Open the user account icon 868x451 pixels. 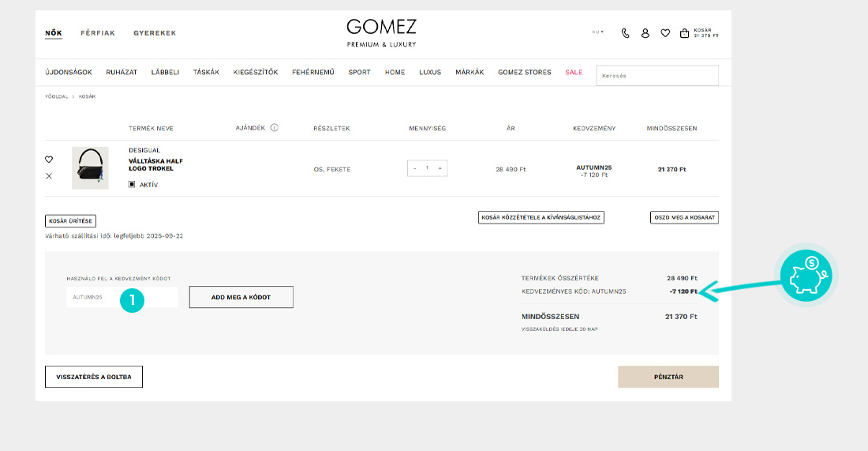click(645, 33)
